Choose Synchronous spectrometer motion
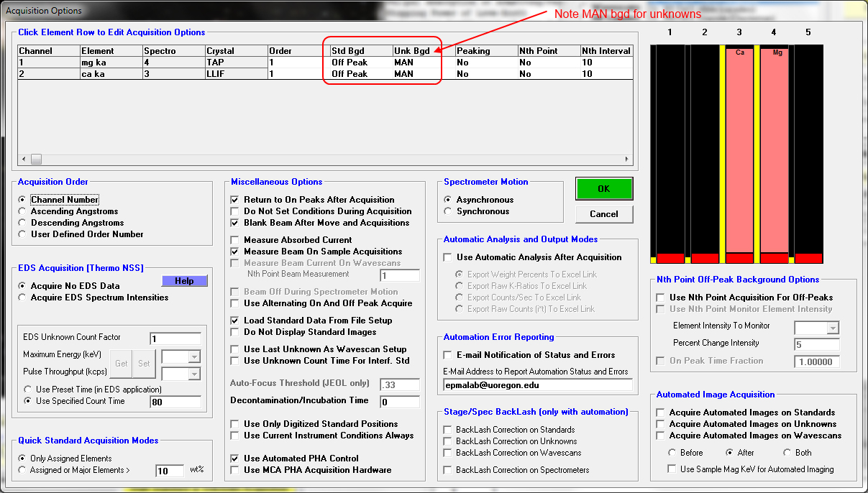This screenshot has width=868, height=493. tap(449, 211)
